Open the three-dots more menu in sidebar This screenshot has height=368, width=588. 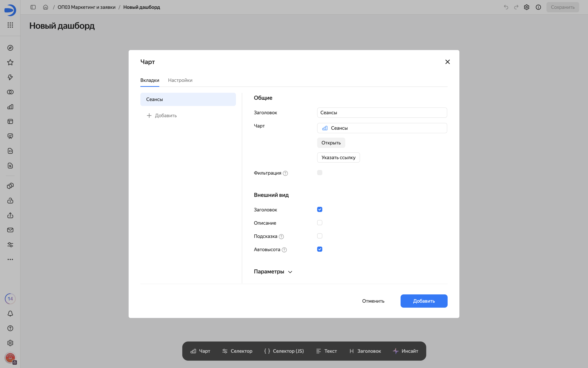[x=10, y=259]
